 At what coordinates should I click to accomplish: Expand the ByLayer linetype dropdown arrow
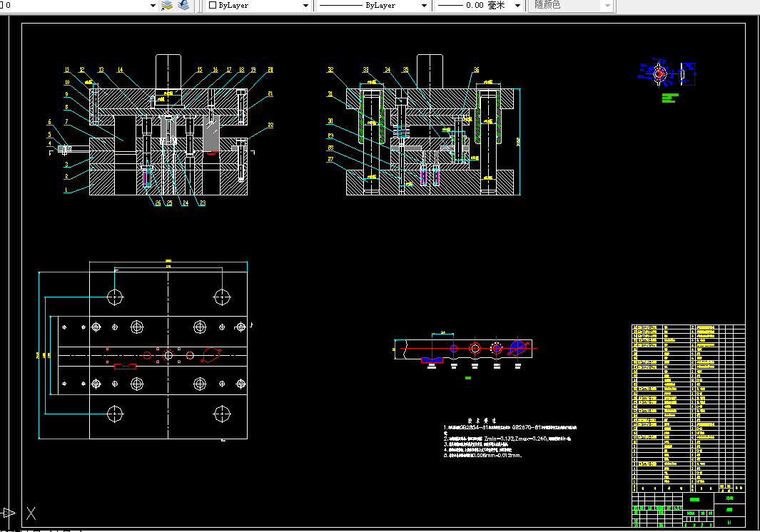(x=424, y=6)
